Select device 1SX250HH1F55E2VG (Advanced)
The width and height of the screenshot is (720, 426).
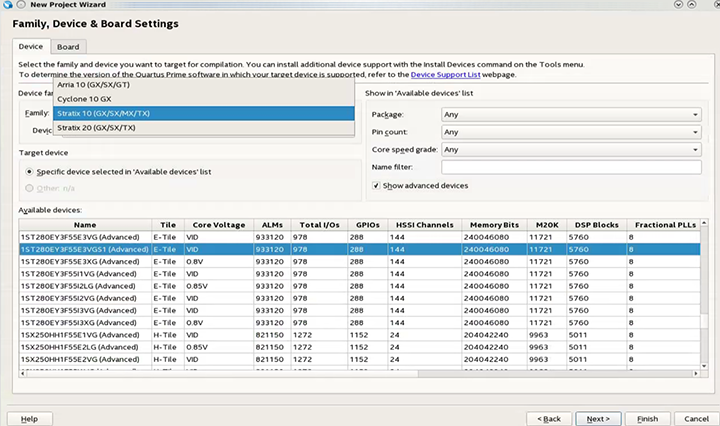pos(360,359)
